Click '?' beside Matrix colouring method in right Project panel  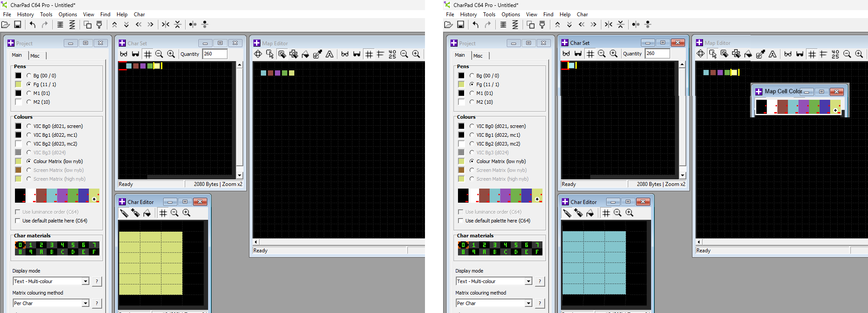(x=540, y=303)
